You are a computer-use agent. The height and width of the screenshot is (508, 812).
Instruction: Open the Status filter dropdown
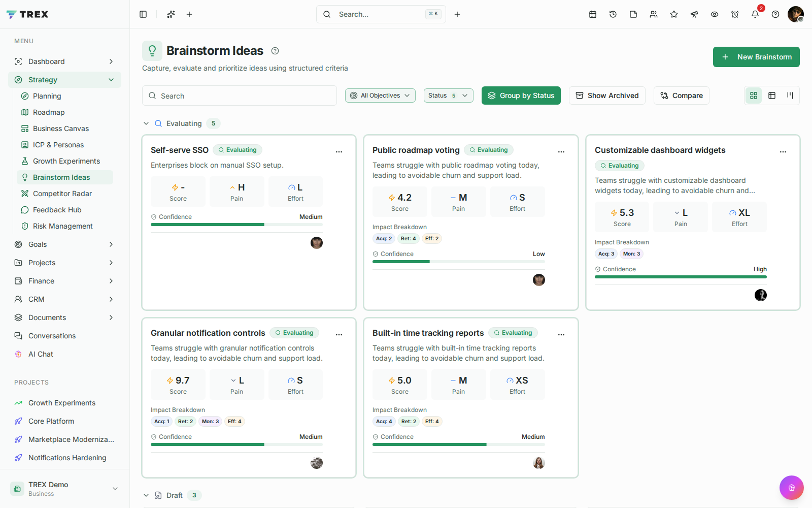[x=449, y=96]
